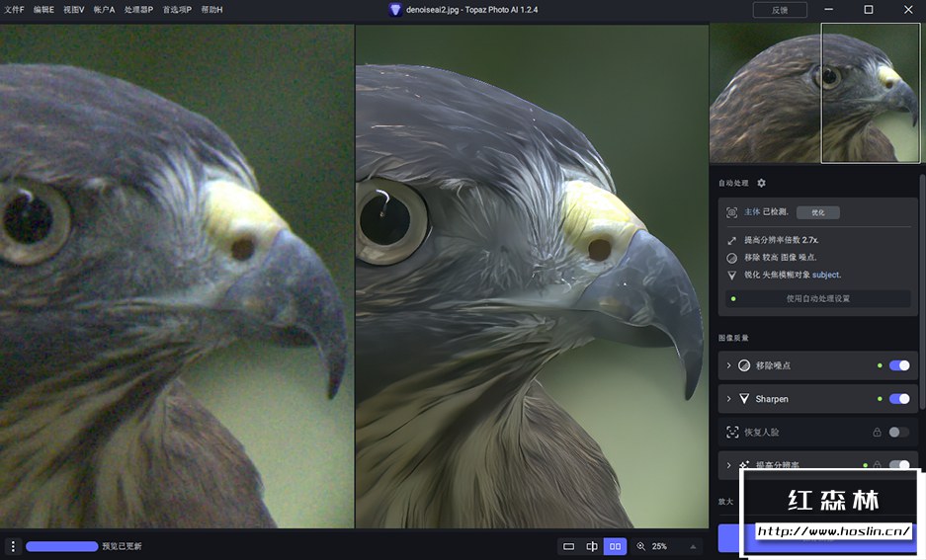Click 使用自动处理设置 button

pos(818,298)
